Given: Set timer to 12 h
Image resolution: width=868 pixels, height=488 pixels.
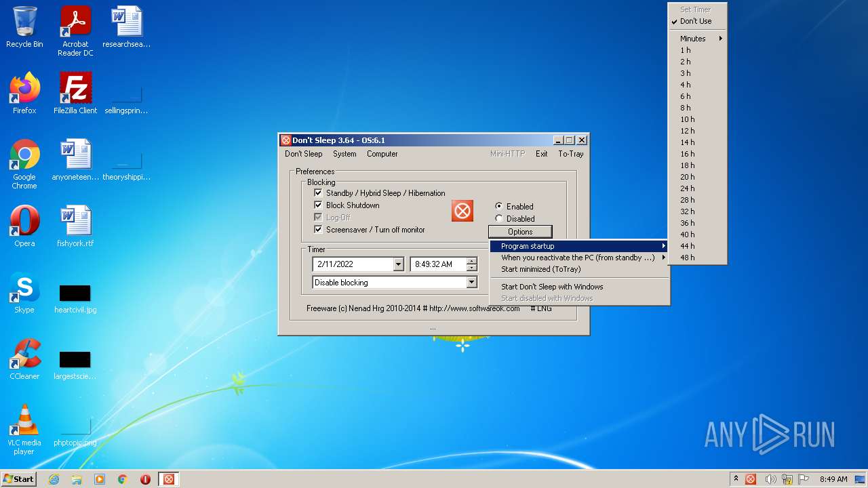Looking at the screenshot, I should (697, 131).
